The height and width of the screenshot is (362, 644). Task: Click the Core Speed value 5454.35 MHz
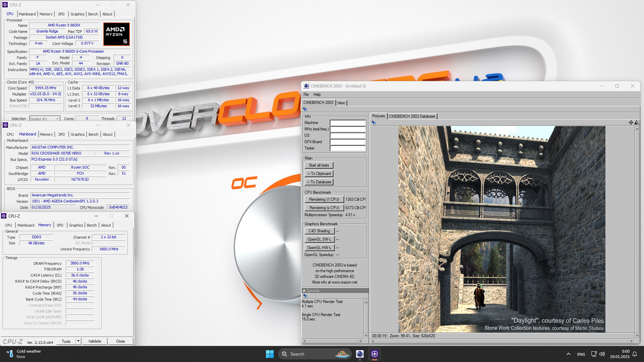(x=46, y=88)
